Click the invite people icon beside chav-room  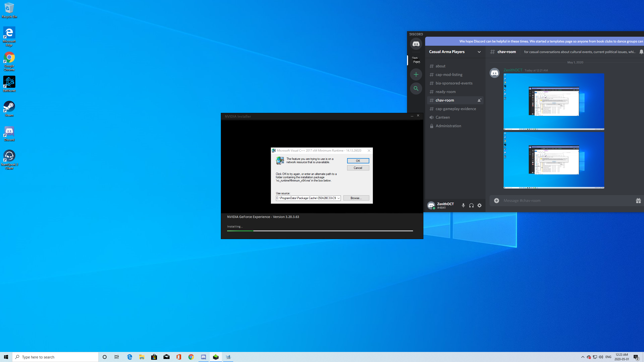[479, 100]
